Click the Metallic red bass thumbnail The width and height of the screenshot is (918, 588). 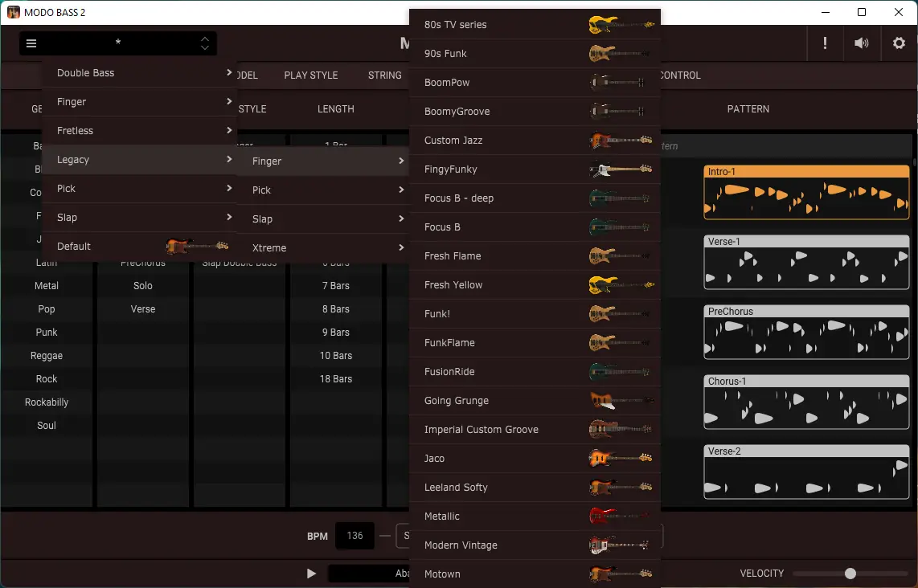(x=620, y=516)
